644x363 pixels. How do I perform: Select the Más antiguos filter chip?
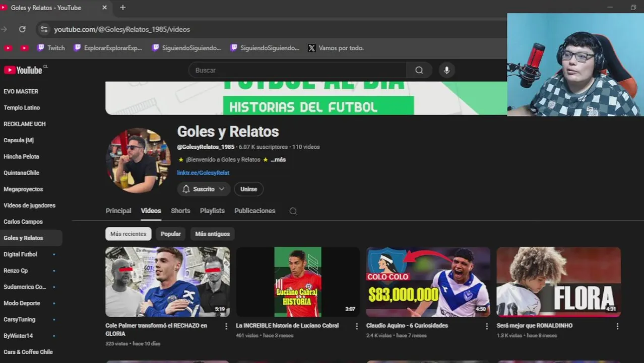213,234
